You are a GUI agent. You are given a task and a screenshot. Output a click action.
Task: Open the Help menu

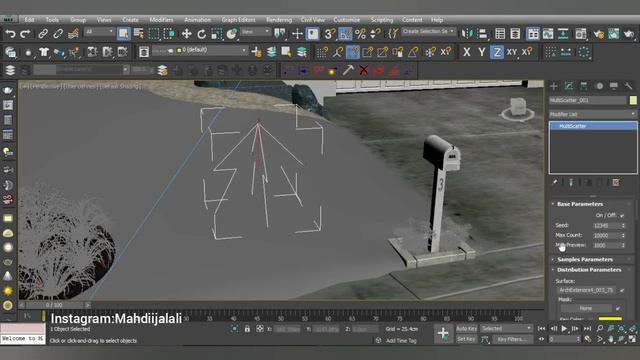point(437,20)
